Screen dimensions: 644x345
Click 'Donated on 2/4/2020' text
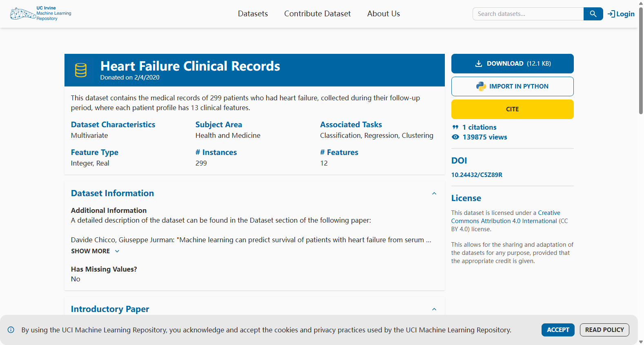(130, 77)
